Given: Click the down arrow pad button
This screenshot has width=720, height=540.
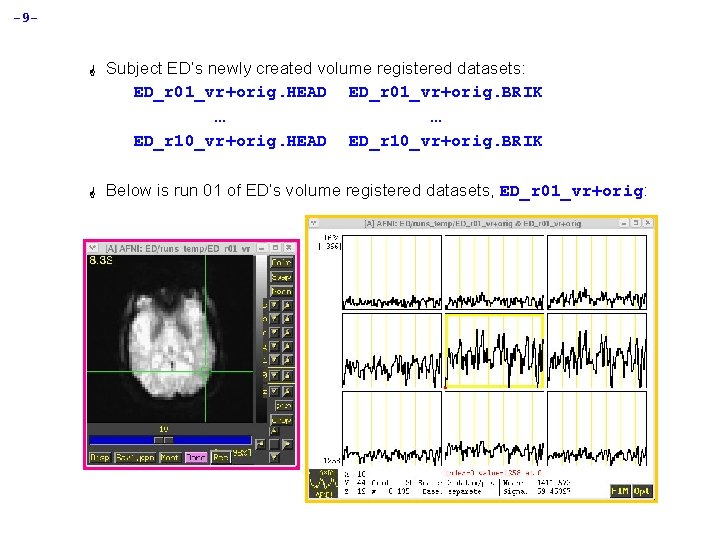Looking at the screenshot, I should [274, 456].
